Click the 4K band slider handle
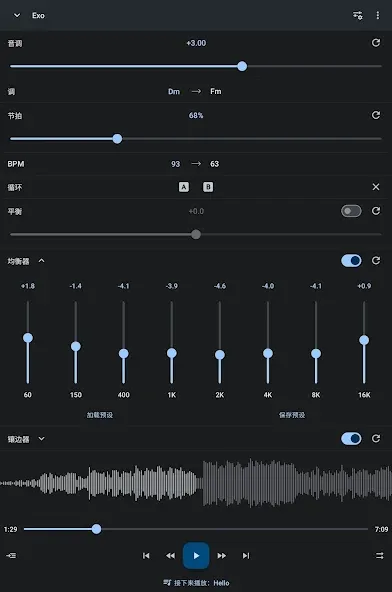This screenshot has width=392, height=592. pyautogui.click(x=268, y=353)
